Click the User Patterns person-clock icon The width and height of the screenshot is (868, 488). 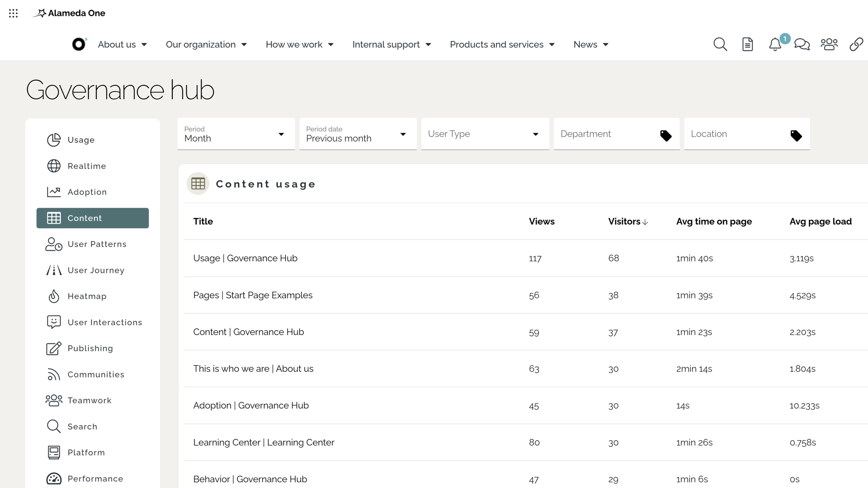coord(54,244)
